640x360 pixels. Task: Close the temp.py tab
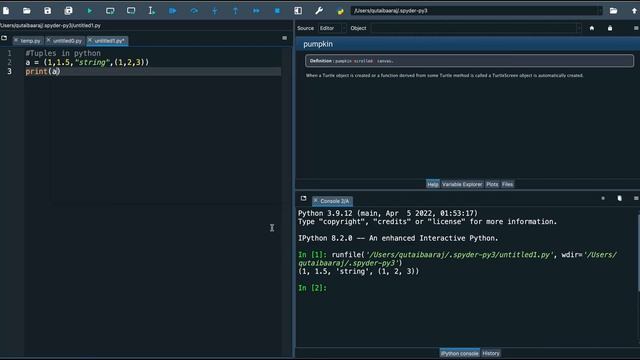[16, 40]
